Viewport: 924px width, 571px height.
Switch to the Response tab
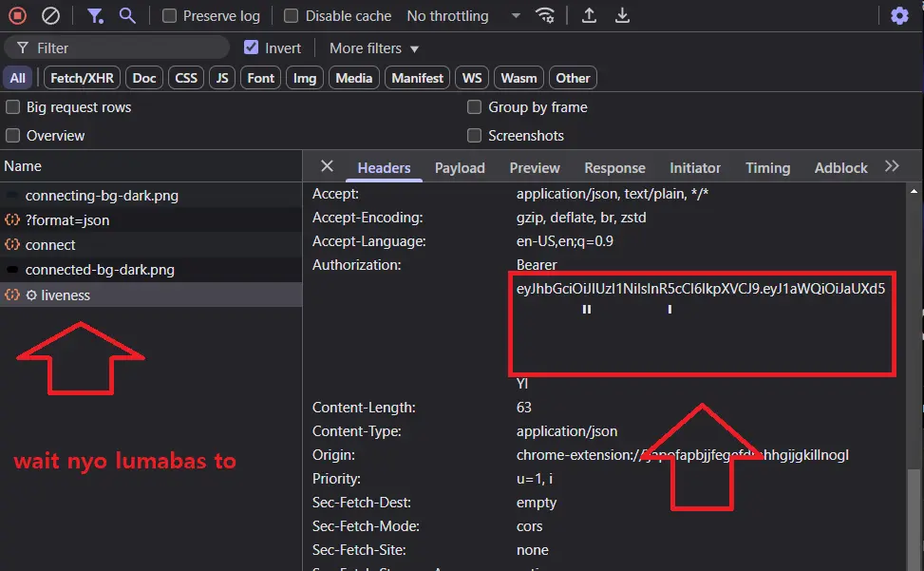tap(614, 168)
